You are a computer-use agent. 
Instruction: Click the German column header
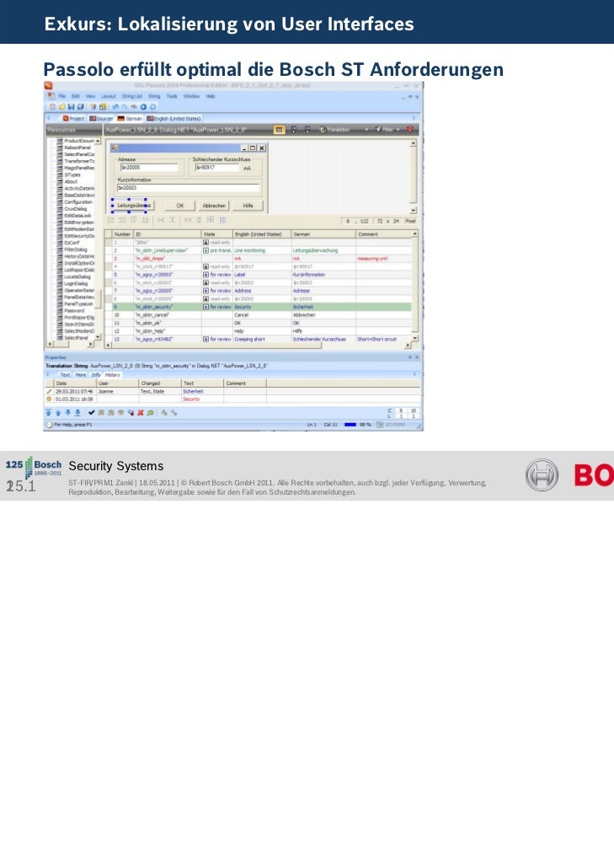pyautogui.click(x=323, y=234)
